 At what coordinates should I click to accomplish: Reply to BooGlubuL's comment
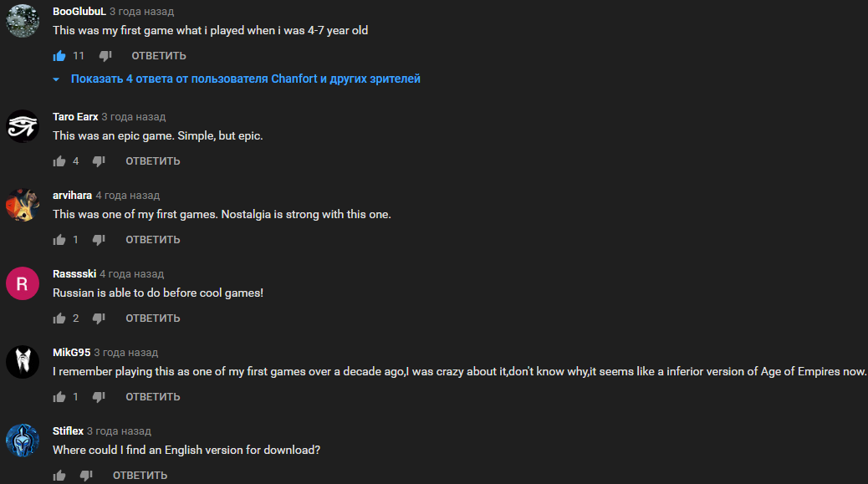[x=159, y=56]
